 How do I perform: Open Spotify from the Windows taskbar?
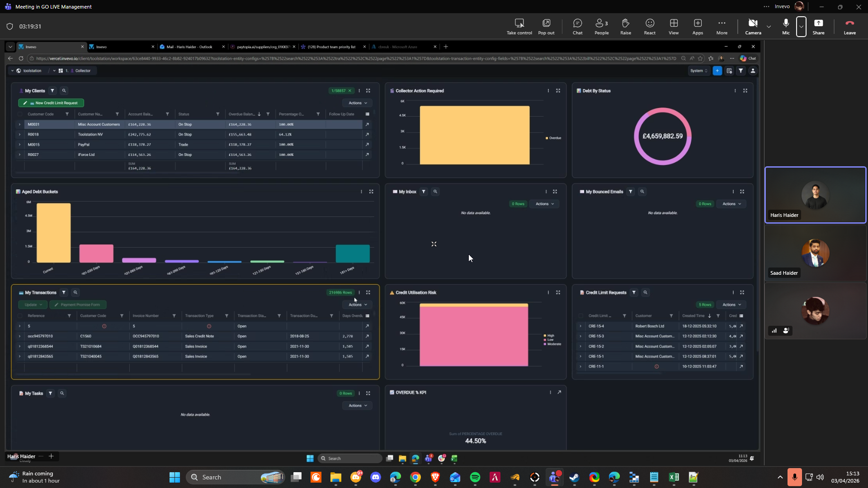pos(475,477)
